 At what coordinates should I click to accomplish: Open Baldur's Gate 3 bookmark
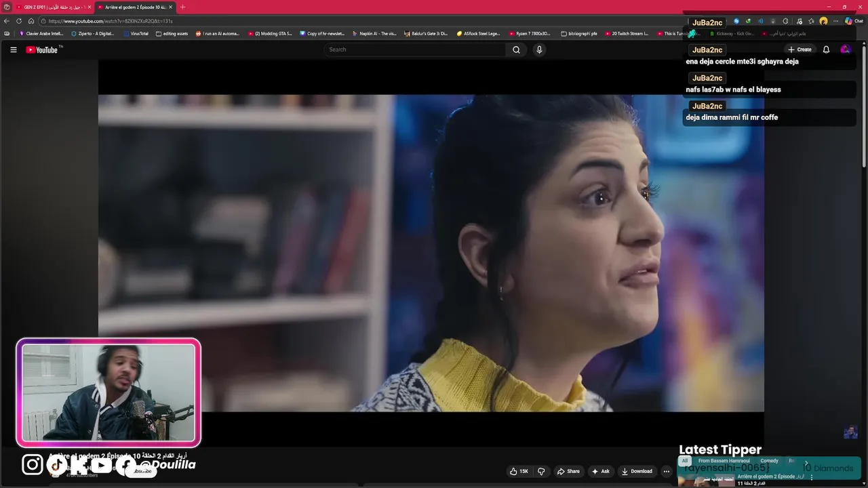pyautogui.click(x=426, y=33)
